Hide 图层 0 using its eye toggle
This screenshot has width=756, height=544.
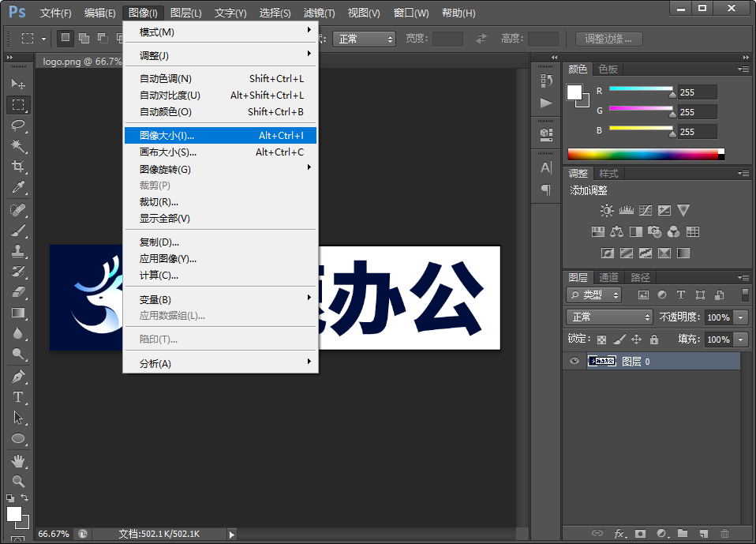574,361
